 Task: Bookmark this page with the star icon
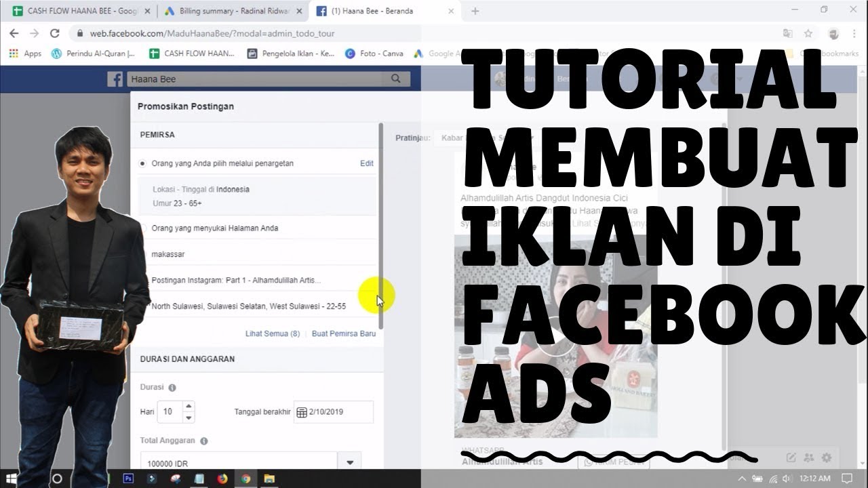tap(808, 33)
